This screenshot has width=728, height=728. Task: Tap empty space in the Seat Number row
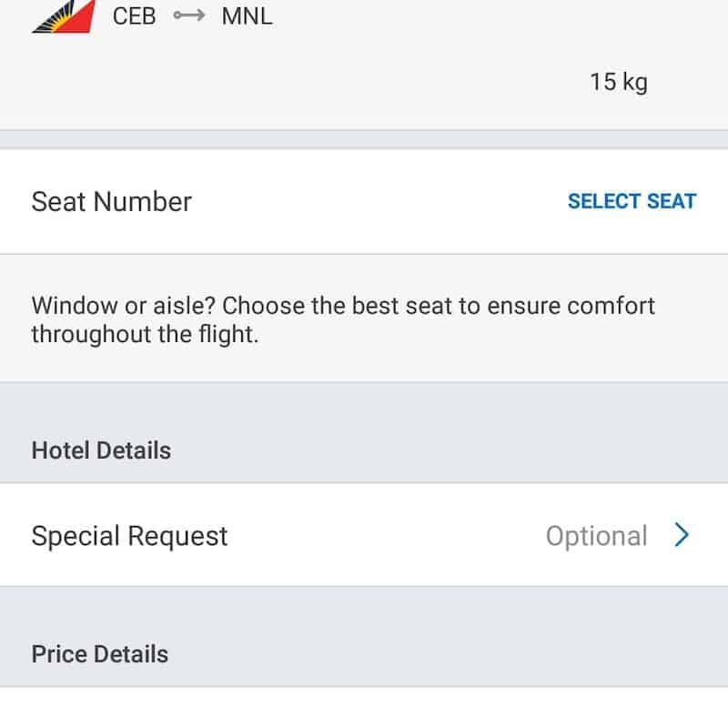[382, 202]
